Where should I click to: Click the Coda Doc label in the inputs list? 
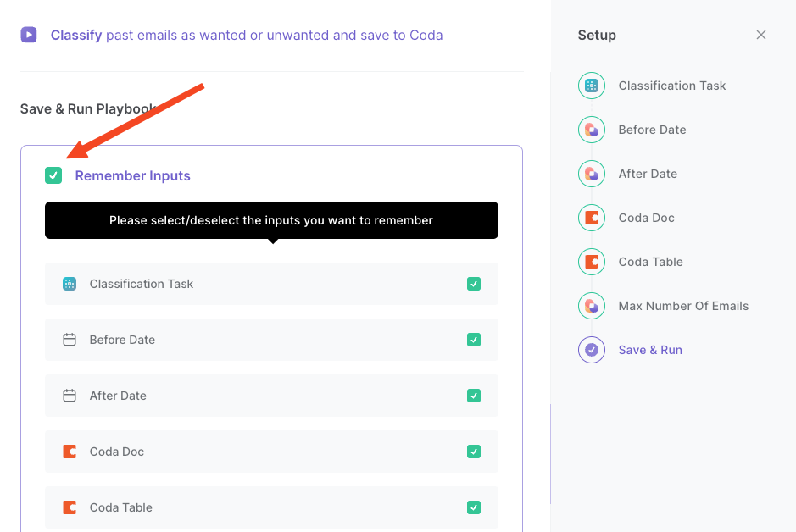[117, 452]
